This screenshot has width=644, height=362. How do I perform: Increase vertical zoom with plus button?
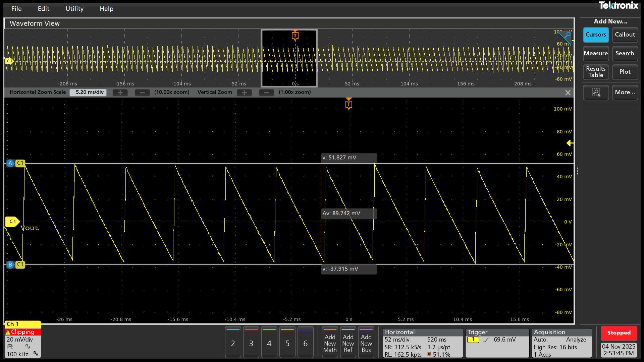[244, 93]
